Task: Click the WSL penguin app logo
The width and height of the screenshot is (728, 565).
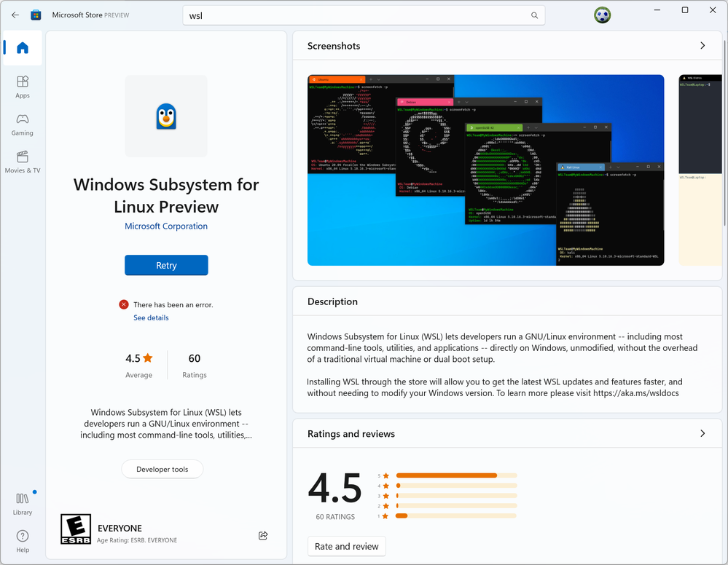Action: (166, 116)
